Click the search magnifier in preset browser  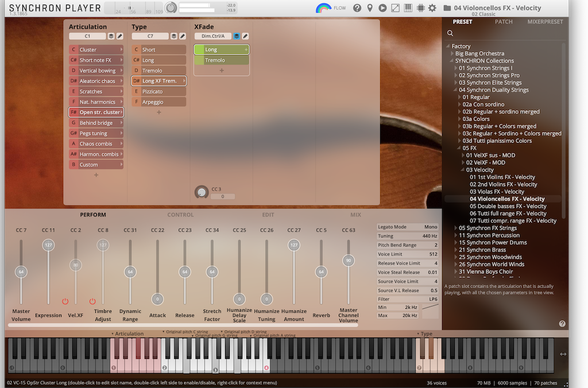(450, 33)
